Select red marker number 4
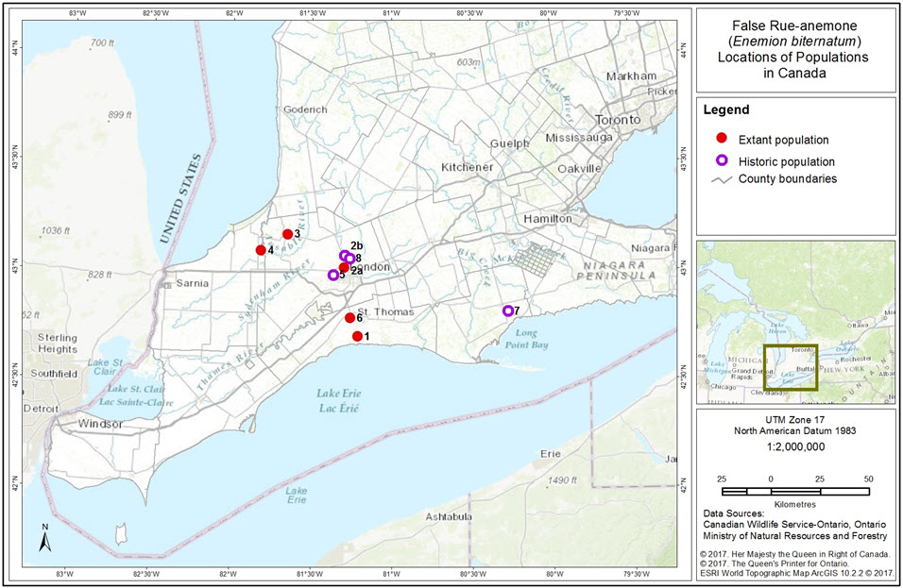The height and width of the screenshot is (588, 903). [261, 250]
